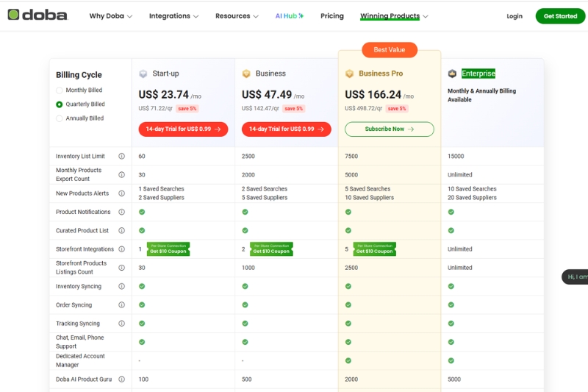Click Start-up 'save 5%' tag
588x392 pixels.
187,108
